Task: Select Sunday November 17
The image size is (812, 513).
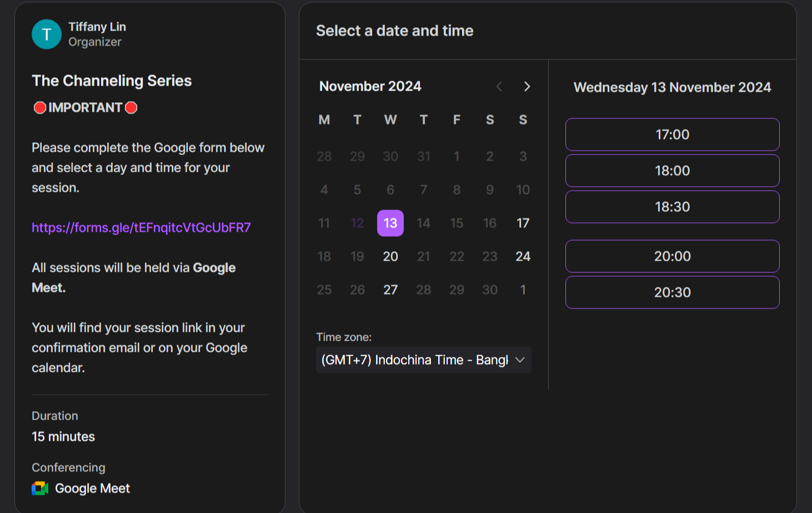Action: (x=523, y=223)
